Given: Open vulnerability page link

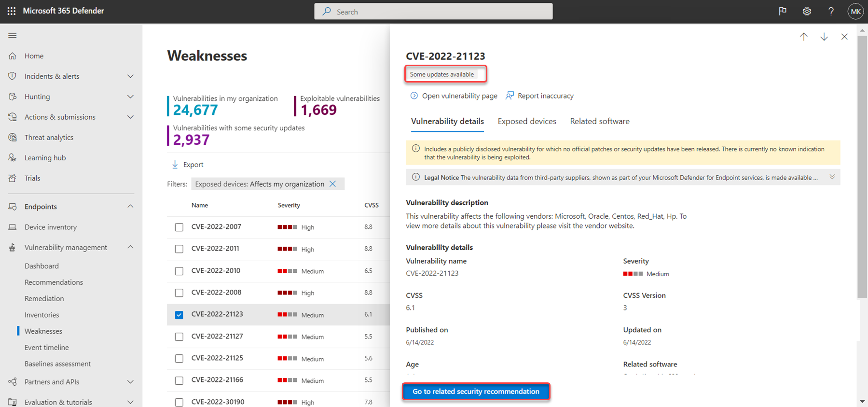Looking at the screenshot, I should [459, 96].
